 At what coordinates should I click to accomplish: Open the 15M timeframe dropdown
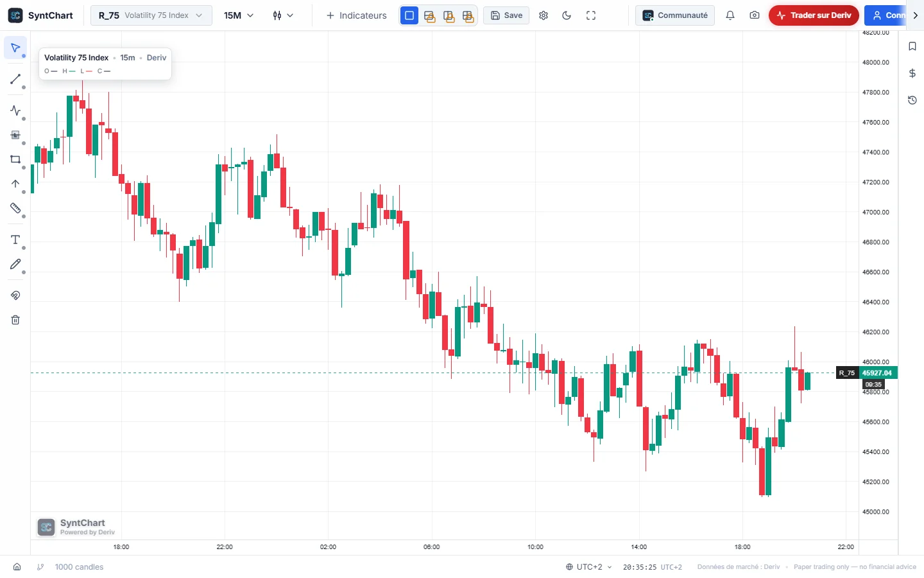[239, 15]
